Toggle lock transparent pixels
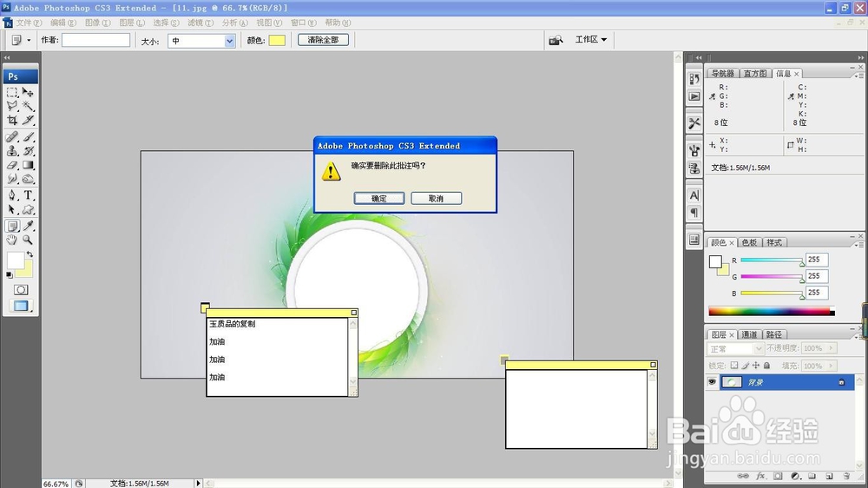The width and height of the screenshot is (868, 488). (734, 366)
